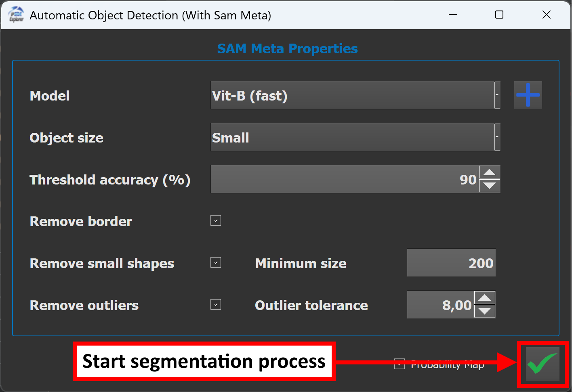The width and height of the screenshot is (572, 392).
Task: Click the PSDA Explorer application icon in titlebar
Action: tap(15, 15)
